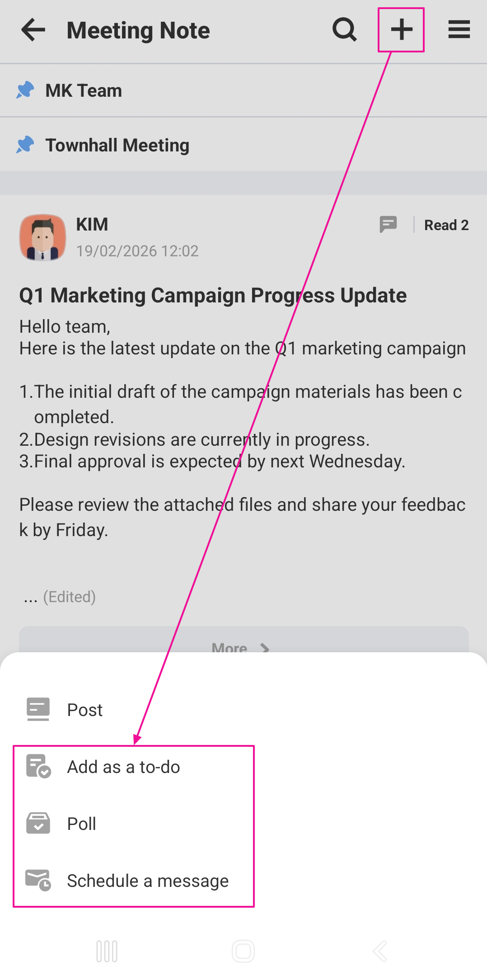Screen dimensions: 487x980
Task: Select the Post menu option
Action: (85, 710)
